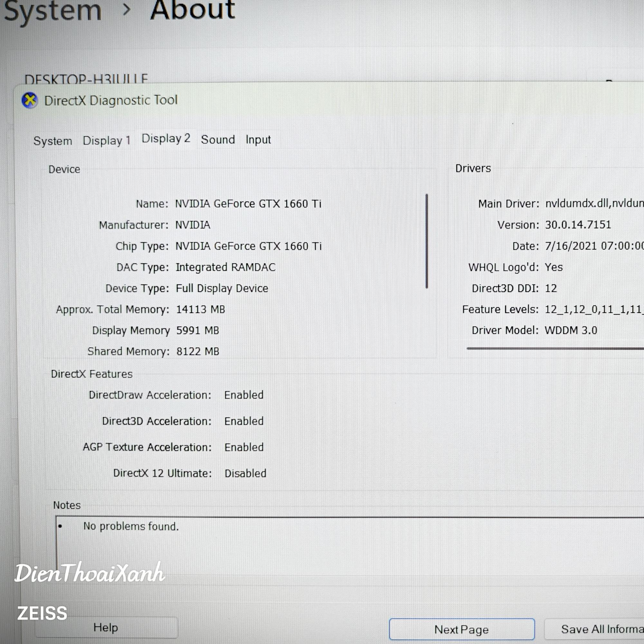The height and width of the screenshot is (644, 644).
Task: Click driver Version value '30.0.14.7151'
Action: click(578, 225)
